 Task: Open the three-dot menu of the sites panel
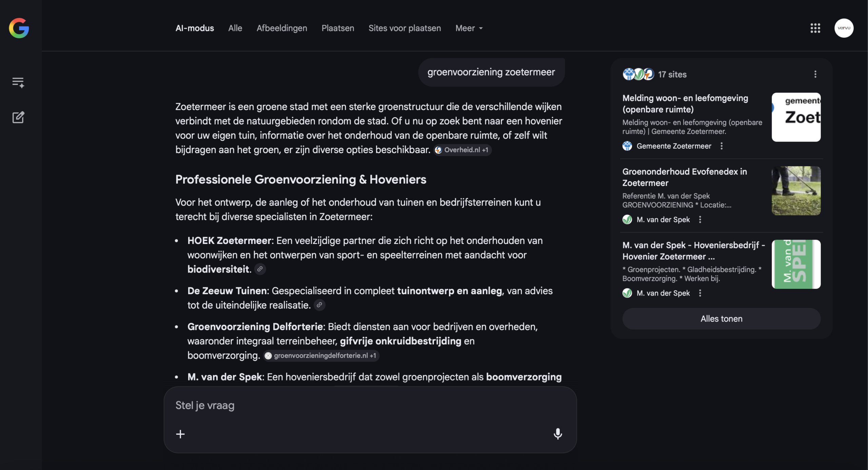(815, 74)
